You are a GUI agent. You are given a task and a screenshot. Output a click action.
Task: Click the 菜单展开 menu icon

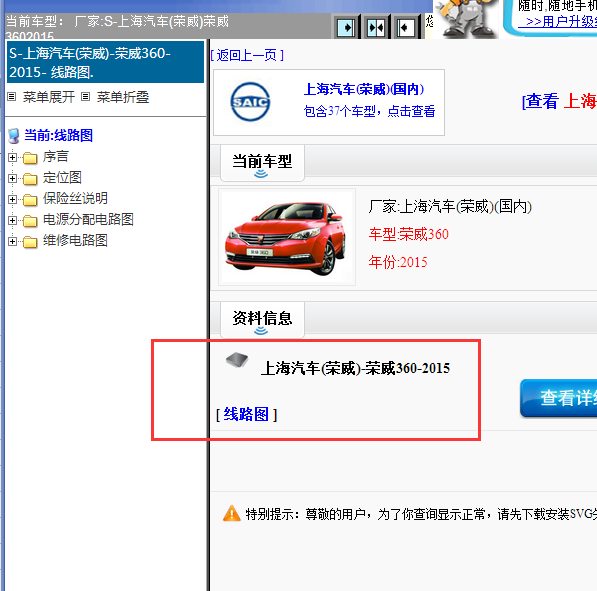(x=12, y=97)
